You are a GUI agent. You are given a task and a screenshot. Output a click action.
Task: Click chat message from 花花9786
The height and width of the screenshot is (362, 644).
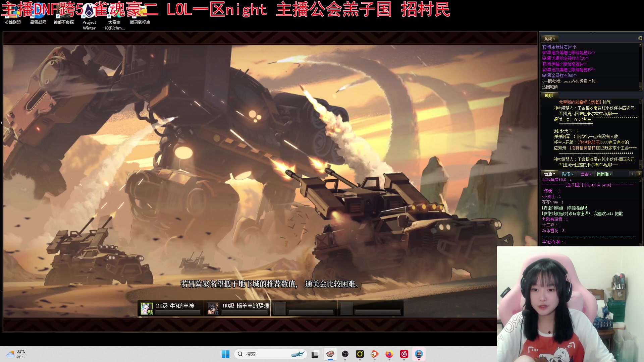(x=553, y=202)
